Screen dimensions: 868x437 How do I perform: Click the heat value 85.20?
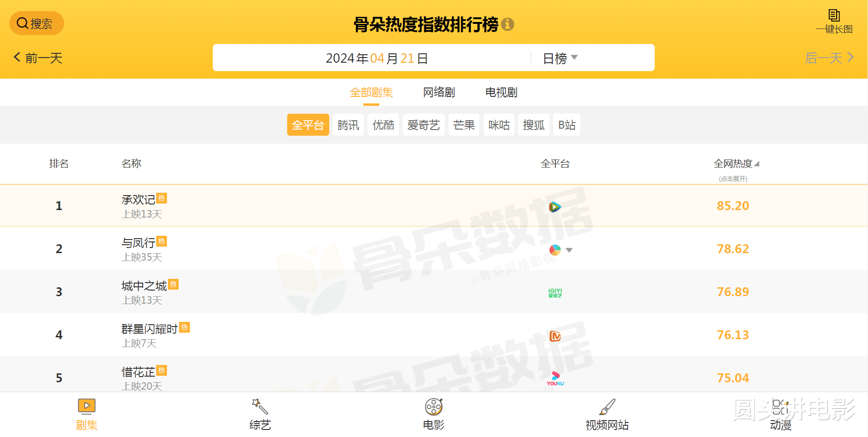(x=733, y=206)
